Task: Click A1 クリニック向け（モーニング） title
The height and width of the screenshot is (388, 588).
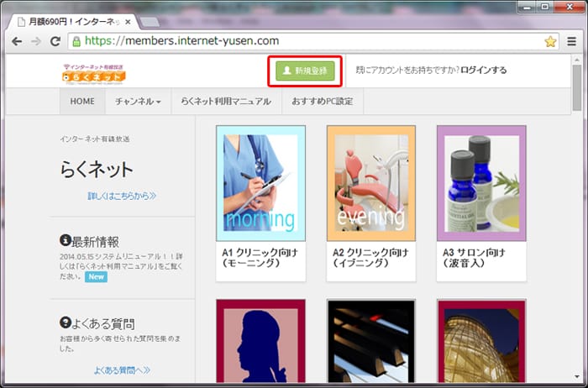Action: pyautogui.click(x=260, y=258)
